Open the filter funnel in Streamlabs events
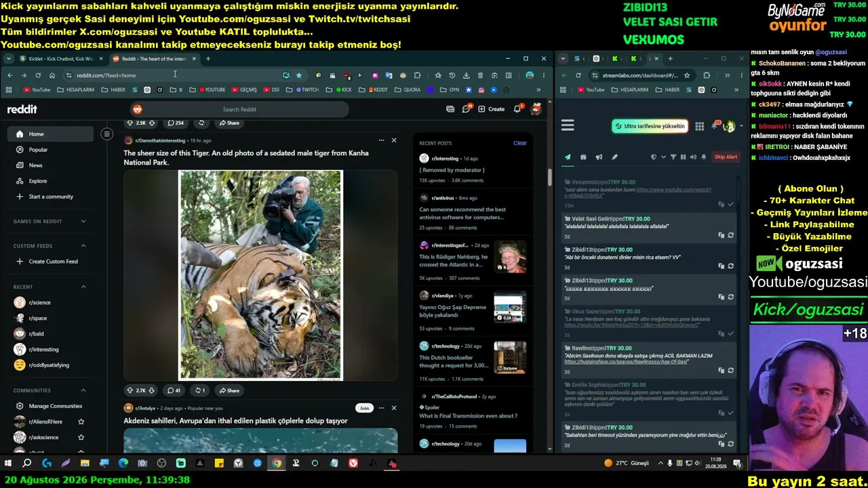This screenshot has width=868, height=488. [673, 157]
